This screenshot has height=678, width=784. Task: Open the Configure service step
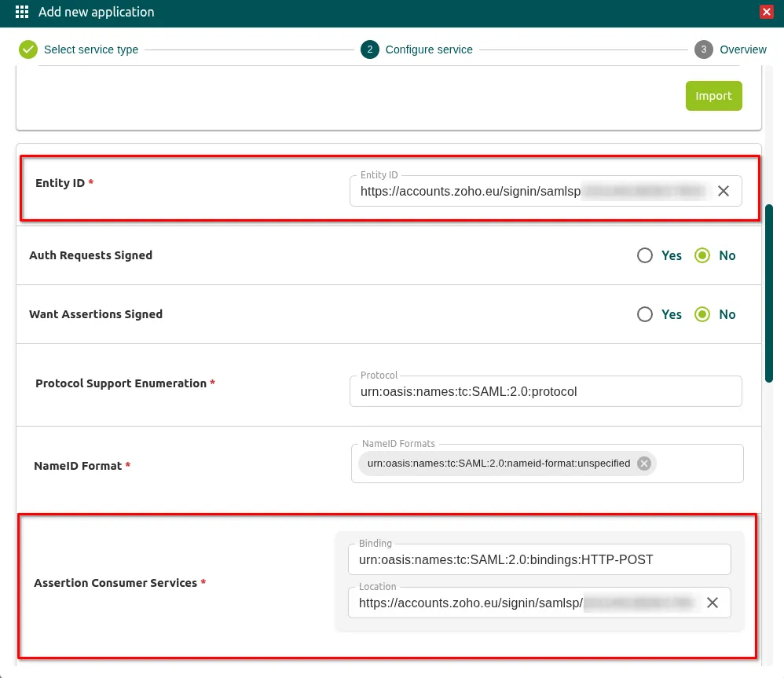428,49
